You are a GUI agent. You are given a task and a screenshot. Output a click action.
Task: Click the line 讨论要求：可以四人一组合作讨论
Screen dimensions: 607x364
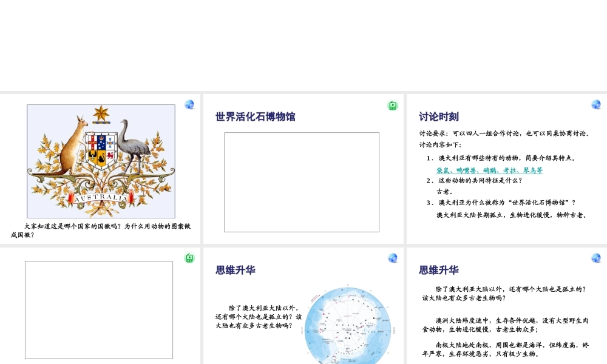504,133
